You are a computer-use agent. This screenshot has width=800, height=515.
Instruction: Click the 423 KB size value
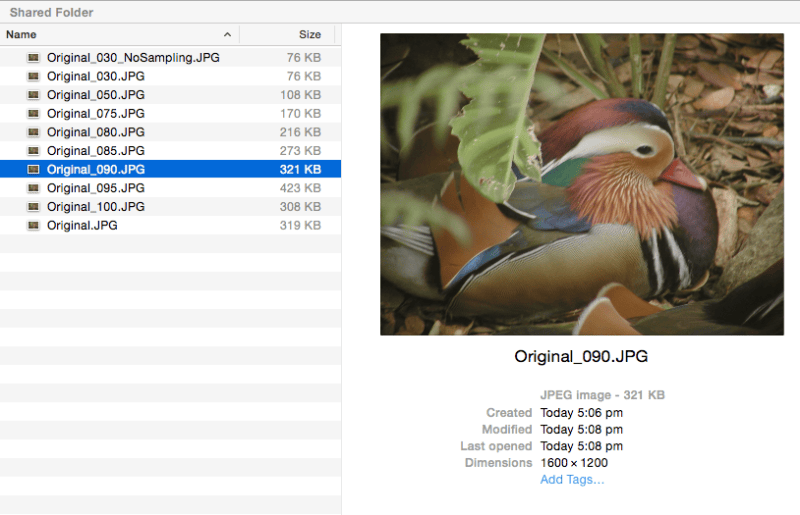[300, 188]
